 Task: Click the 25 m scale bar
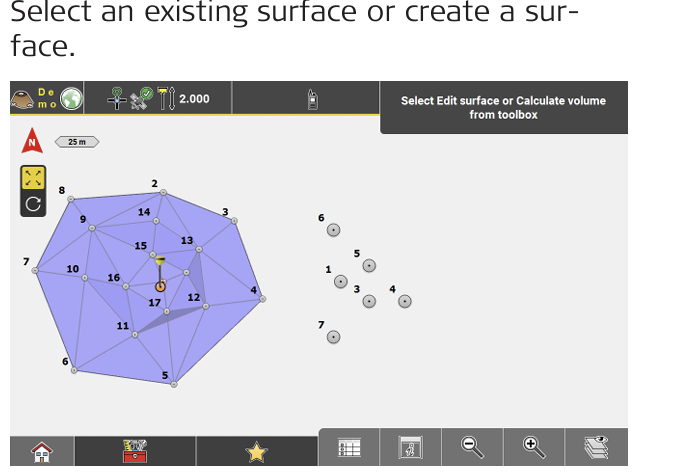pos(77,142)
